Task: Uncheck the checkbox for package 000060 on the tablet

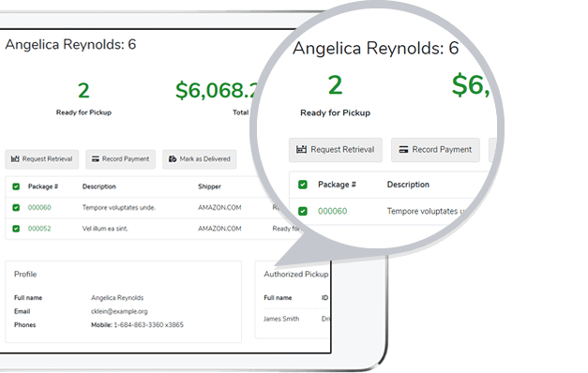Action: point(16,208)
